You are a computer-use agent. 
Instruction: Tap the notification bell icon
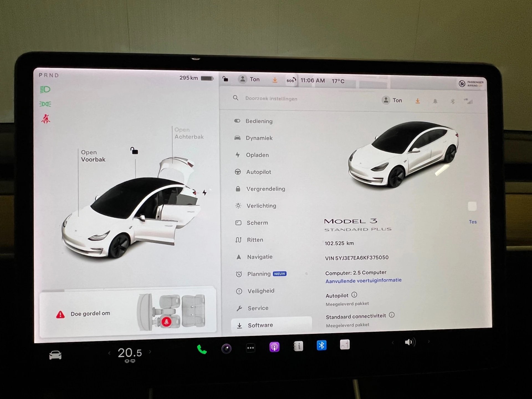coord(435,101)
